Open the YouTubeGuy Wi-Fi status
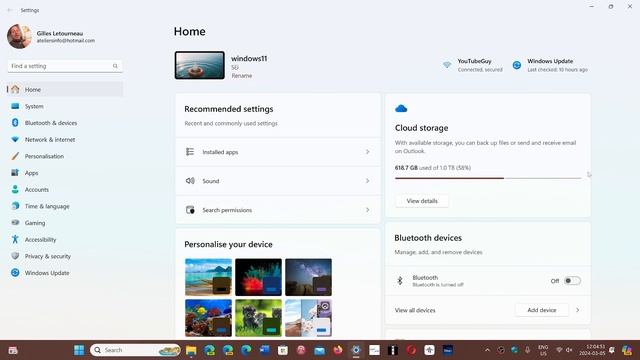This screenshot has width=640, height=360. point(473,65)
